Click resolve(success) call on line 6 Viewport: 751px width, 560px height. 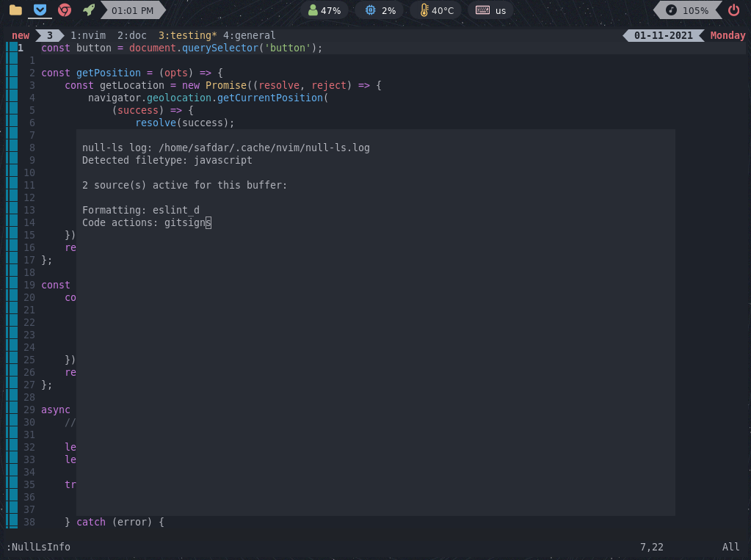185,123
